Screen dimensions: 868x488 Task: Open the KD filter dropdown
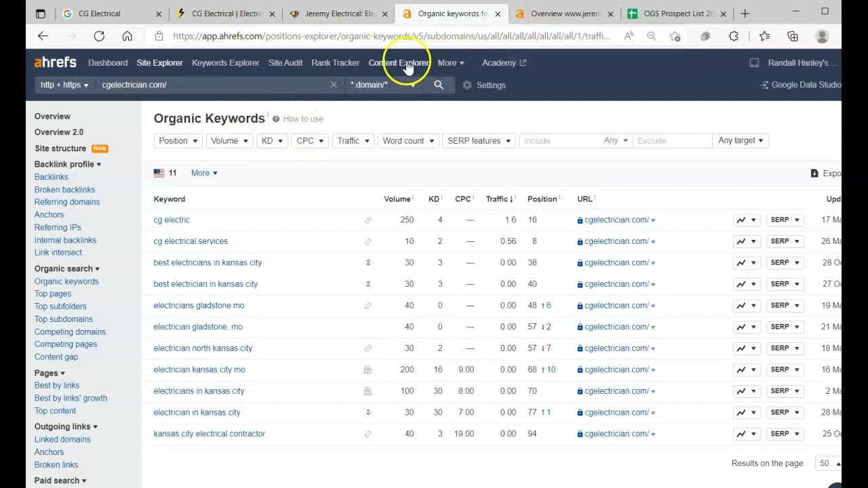tap(272, 140)
